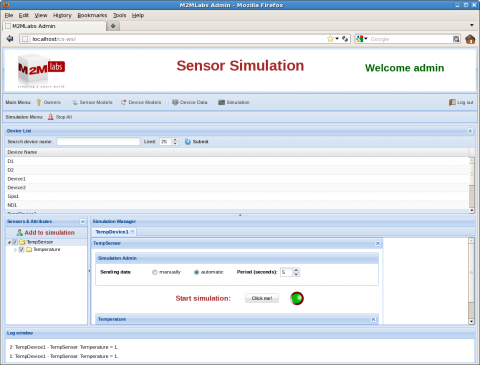This screenshot has width=480, height=365.
Task: Open the History menu
Action: coord(62,15)
